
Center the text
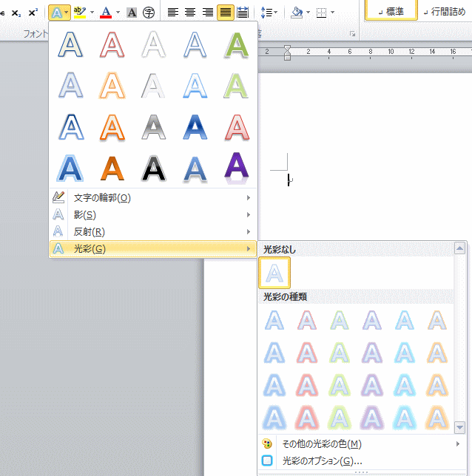pos(190,13)
